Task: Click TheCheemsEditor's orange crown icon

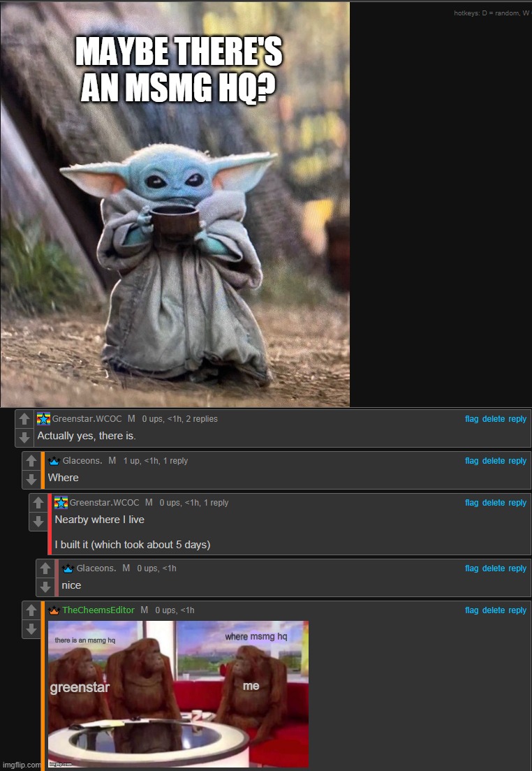Action: 54,610
